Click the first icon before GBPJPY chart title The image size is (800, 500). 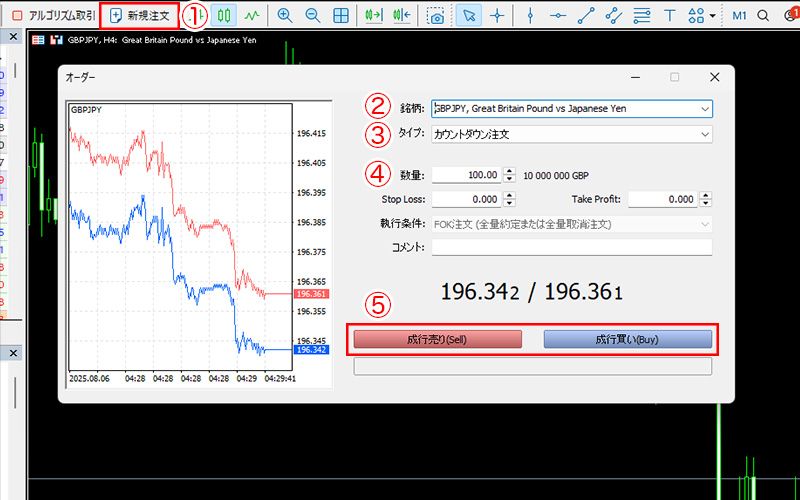(38, 40)
